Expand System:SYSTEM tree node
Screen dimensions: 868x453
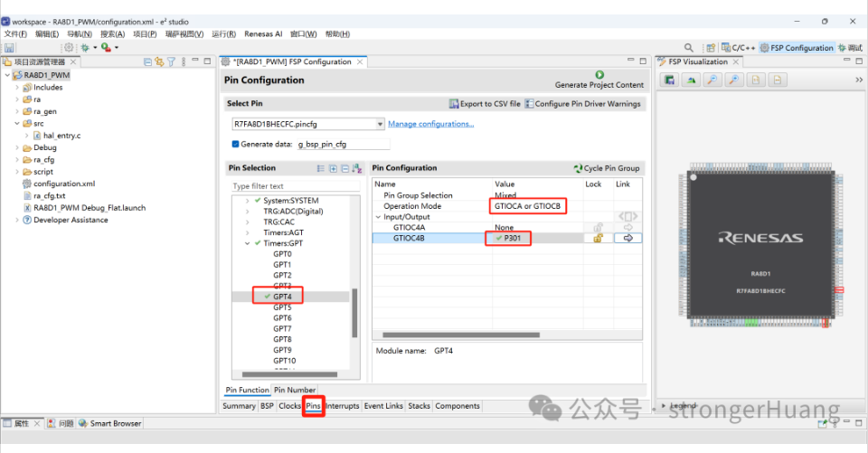pyautogui.click(x=247, y=201)
